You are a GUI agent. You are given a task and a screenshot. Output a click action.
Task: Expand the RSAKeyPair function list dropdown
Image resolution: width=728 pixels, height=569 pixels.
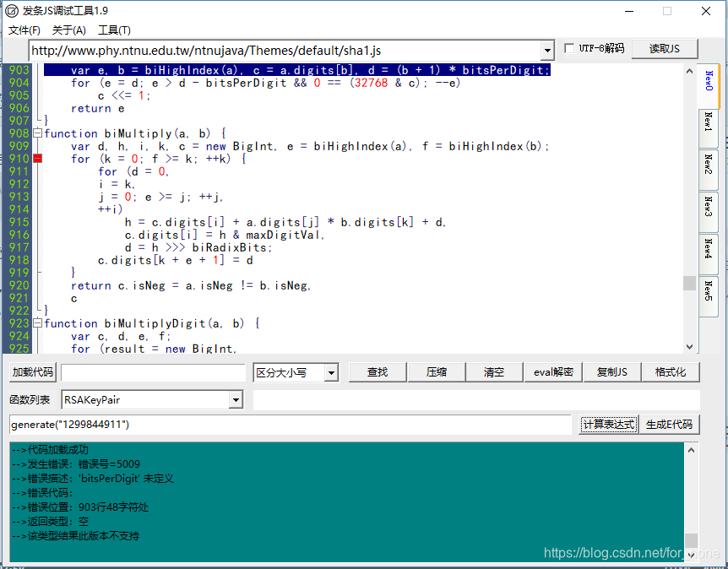(x=236, y=399)
